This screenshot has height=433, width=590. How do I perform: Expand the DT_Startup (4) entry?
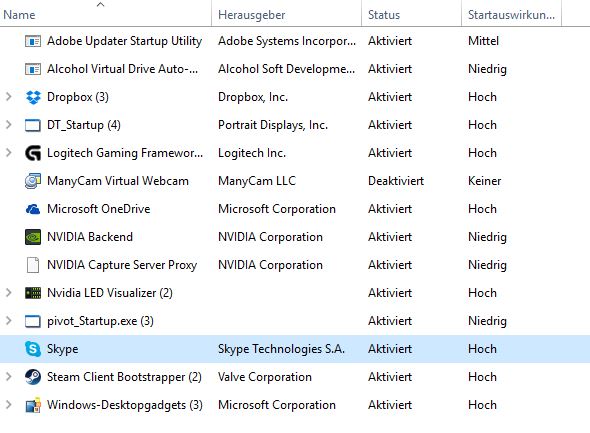[9, 125]
